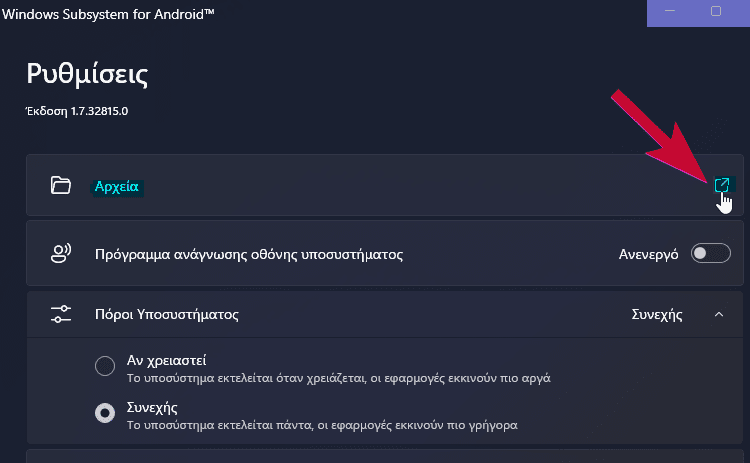
Task: Click the Πόροι Υποσυστήματος header label
Action: [167, 315]
